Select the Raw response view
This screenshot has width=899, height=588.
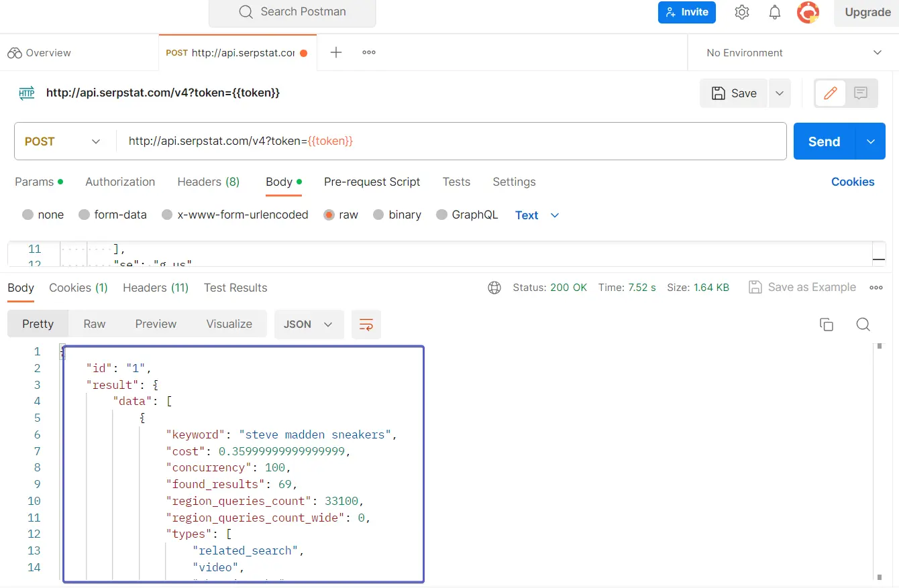[x=95, y=324]
